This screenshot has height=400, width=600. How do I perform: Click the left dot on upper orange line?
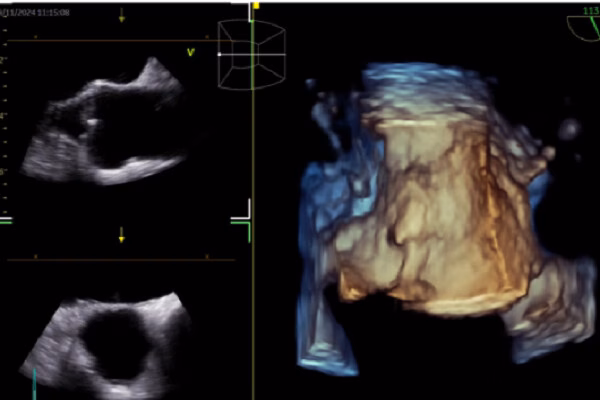(36, 41)
